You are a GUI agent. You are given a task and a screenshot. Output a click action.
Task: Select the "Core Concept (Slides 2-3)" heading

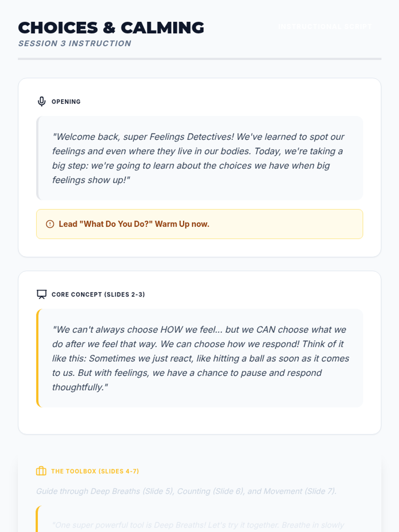tap(98, 295)
